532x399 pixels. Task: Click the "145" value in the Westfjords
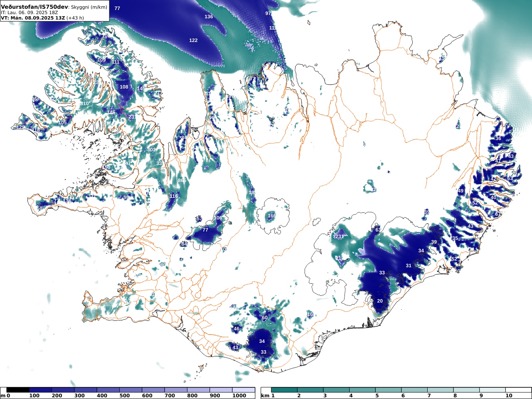tap(141, 89)
